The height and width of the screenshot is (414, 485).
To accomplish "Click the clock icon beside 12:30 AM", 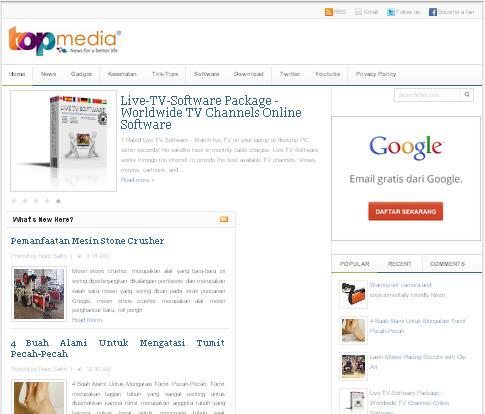I will point(79,369).
